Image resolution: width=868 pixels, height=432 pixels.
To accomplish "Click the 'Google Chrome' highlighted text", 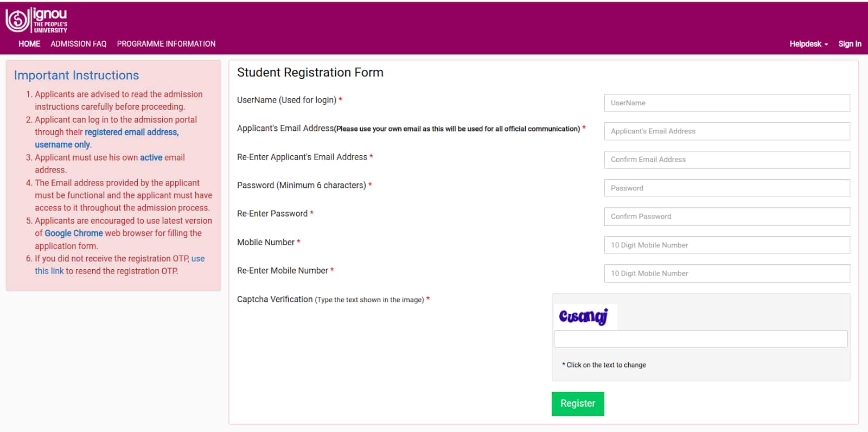I will point(74,233).
